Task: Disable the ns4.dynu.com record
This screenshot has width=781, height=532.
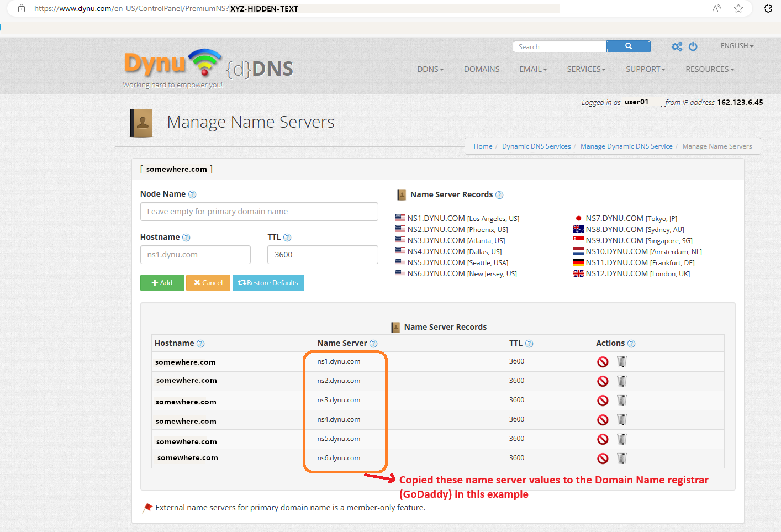Action: [603, 420]
